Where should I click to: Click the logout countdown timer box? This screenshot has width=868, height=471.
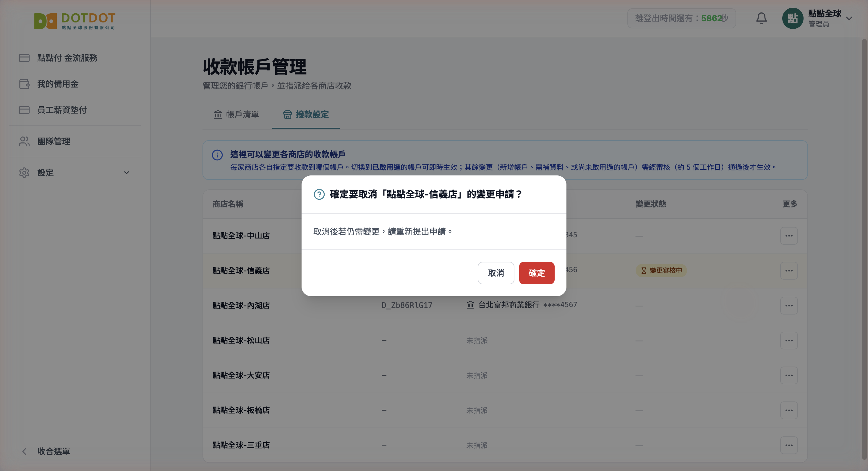tap(681, 18)
